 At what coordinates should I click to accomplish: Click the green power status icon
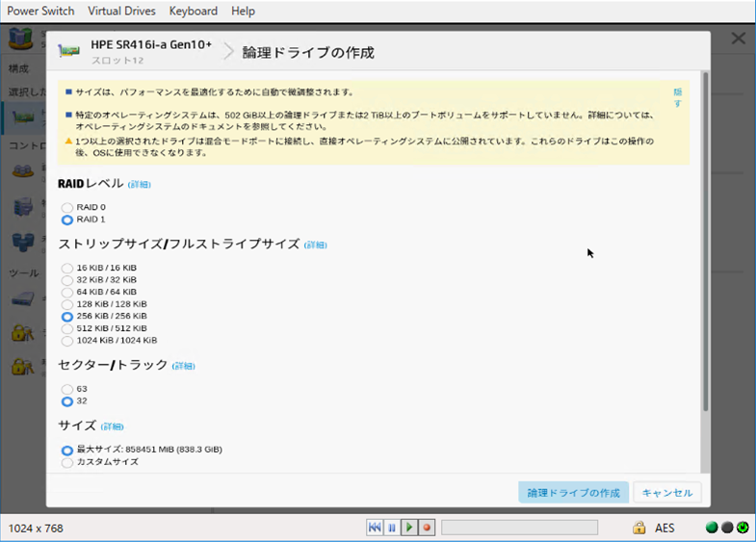point(743,528)
